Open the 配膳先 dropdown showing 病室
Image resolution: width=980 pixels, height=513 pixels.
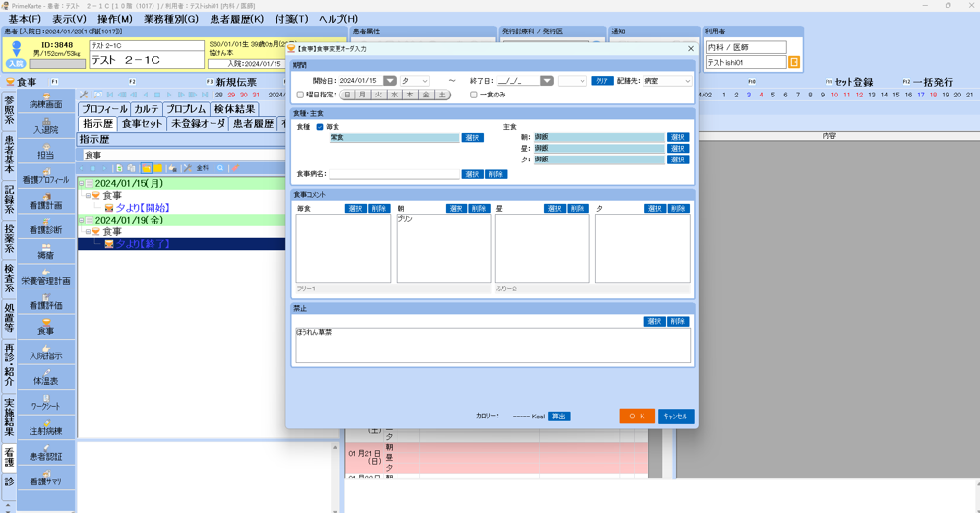tap(667, 81)
